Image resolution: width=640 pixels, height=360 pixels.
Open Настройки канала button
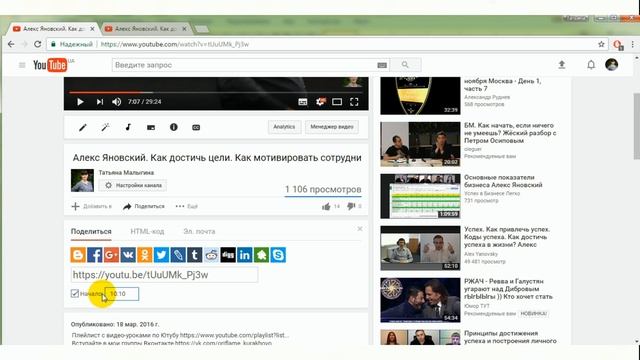click(x=133, y=185)
